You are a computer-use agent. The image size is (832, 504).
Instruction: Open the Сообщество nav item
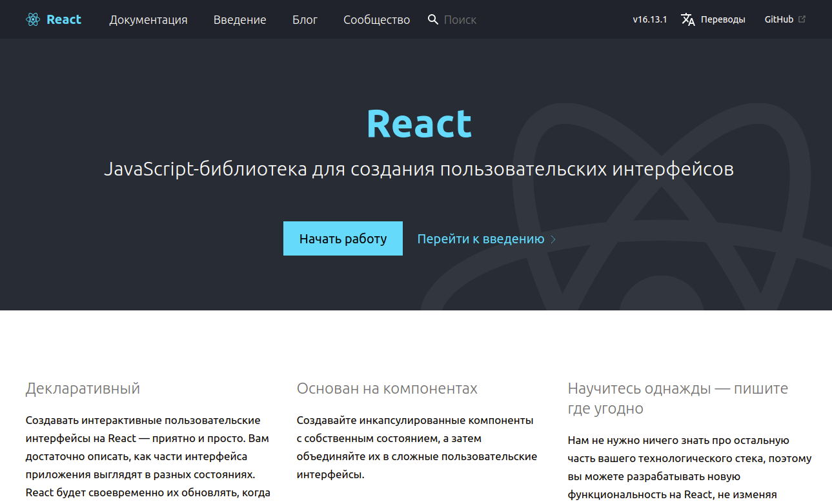377,20
